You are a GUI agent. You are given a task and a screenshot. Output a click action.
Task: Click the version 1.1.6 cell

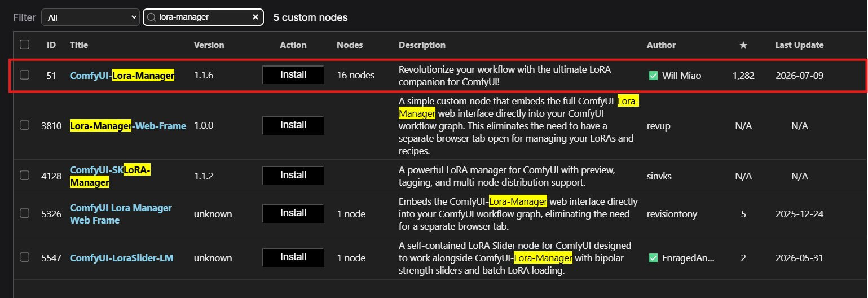click(204, 75)
